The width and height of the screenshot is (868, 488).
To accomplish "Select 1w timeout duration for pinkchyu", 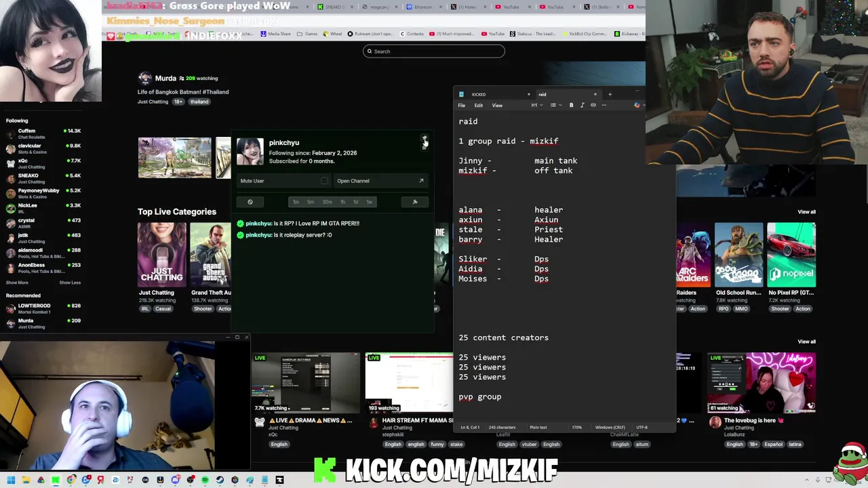I will 370,202.
